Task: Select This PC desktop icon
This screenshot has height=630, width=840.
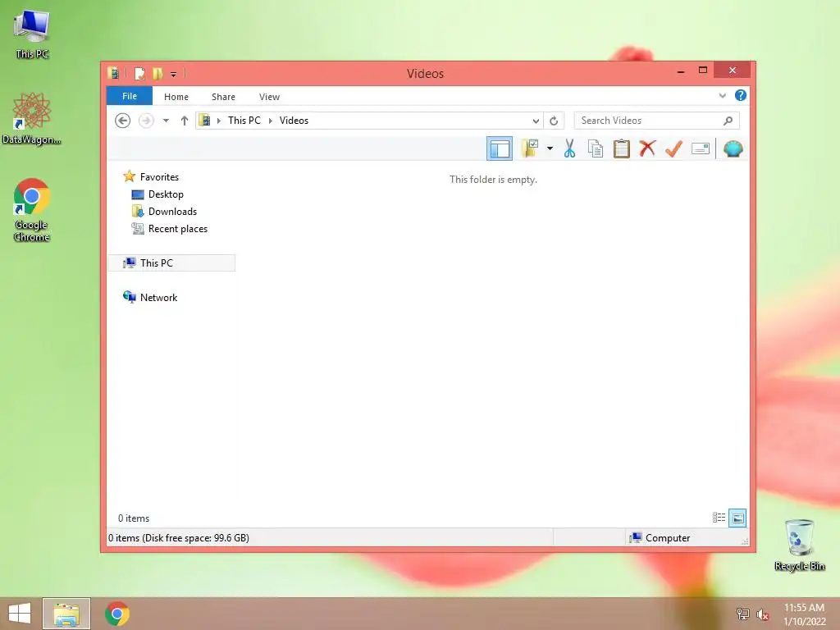Action: click(x=32, y=34)
